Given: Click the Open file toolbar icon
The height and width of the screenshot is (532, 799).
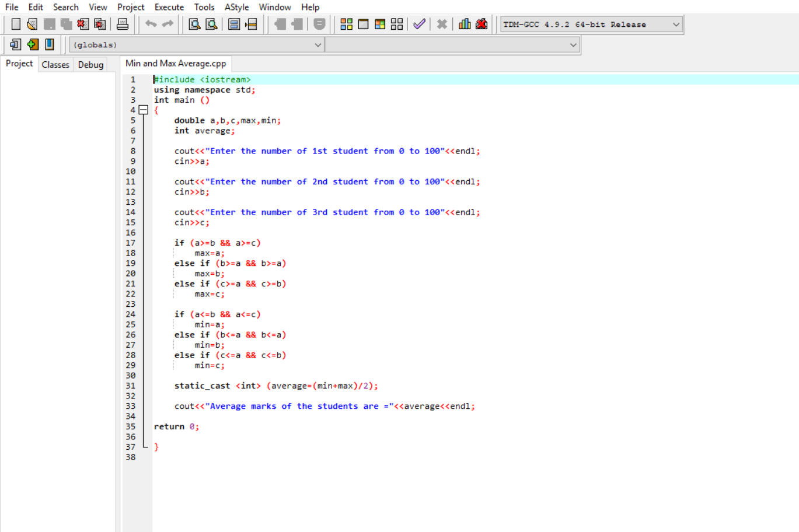Looking at the screenshot, I should 32,24.
